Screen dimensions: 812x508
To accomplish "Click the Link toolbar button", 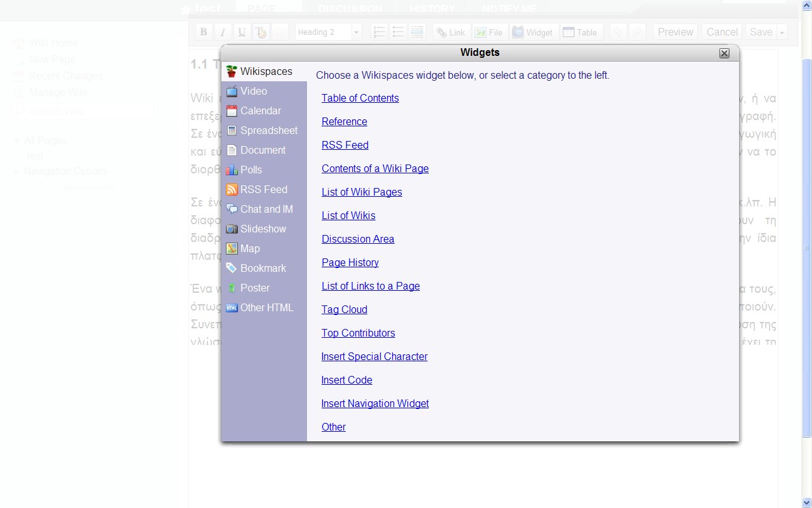I will point(451,32).
